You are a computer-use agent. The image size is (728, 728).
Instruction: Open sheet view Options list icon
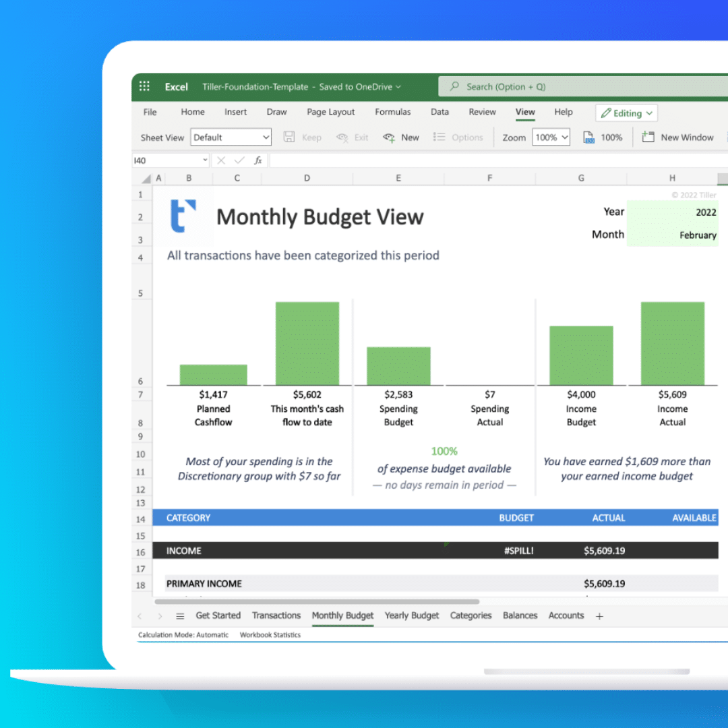click(x=439, y=137)
